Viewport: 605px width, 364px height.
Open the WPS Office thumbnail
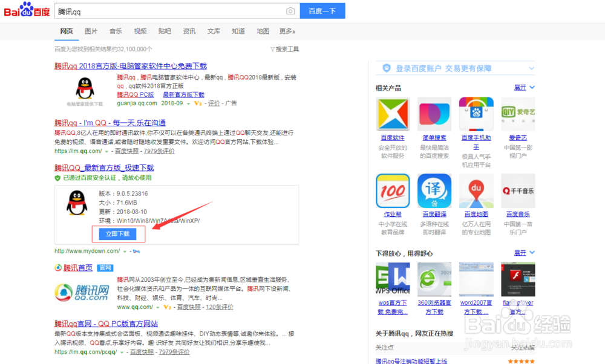(393, 279)
